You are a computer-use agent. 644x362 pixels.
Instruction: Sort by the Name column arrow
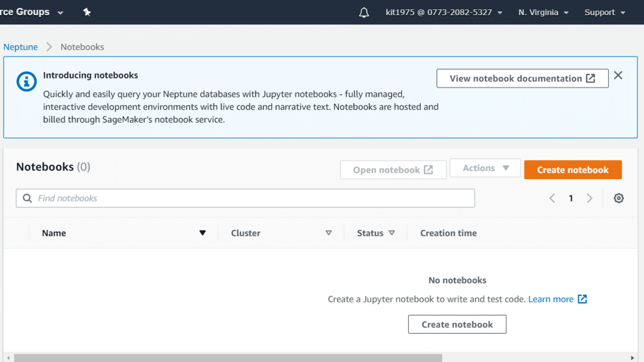(203, 233)
